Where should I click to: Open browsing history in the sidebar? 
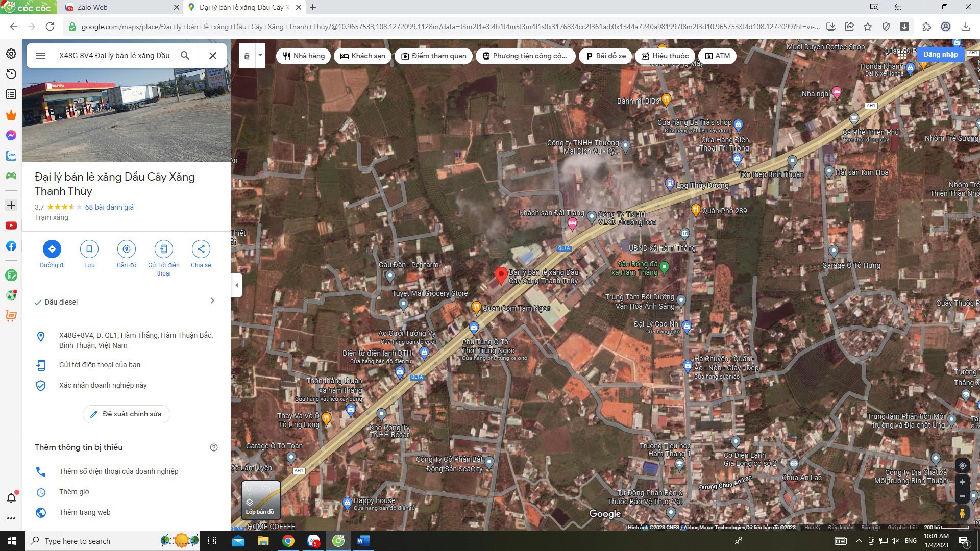pyautogui.click(x=11, y=74)
